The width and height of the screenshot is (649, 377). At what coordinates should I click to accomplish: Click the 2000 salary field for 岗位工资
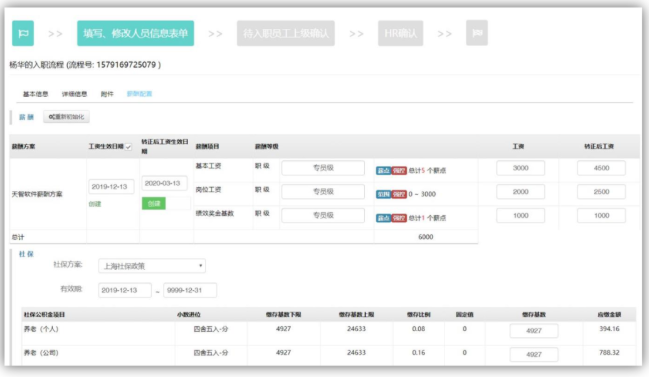pos(520,192)
